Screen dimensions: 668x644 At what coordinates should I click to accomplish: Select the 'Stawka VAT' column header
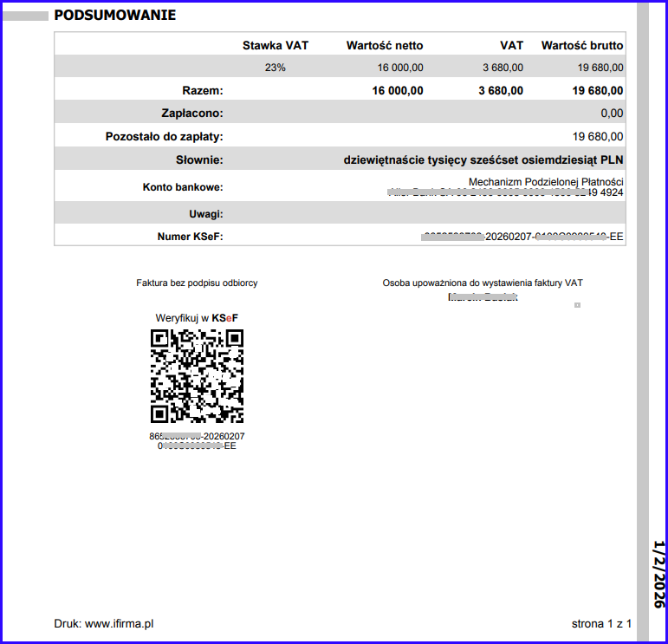pyautogui.click(x=276, y=46)
